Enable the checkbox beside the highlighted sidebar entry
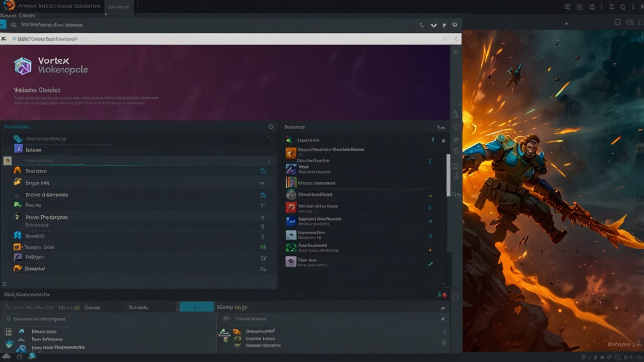Image resolution: width=644 pixels, height=362 pixels. pos(8,160)
